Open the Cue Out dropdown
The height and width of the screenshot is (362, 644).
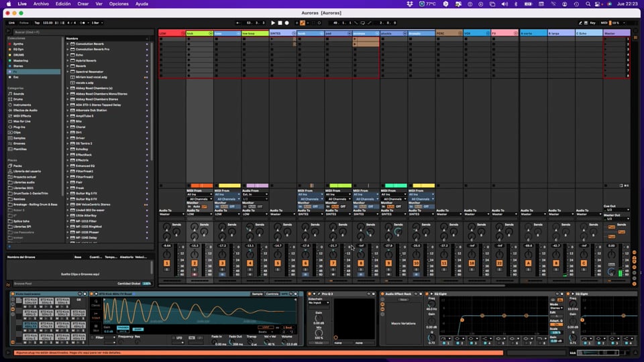click(x=616, y=210)
